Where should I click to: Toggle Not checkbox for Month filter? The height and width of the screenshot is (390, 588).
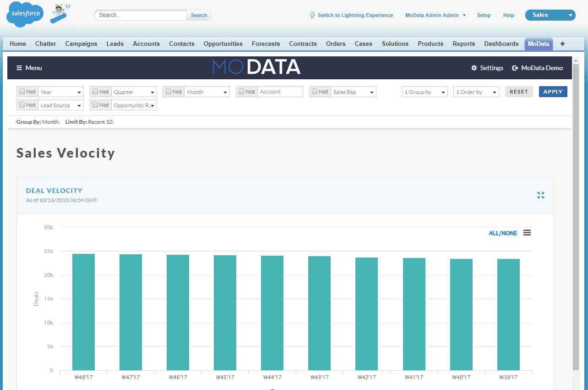click(x=168, y=91)
